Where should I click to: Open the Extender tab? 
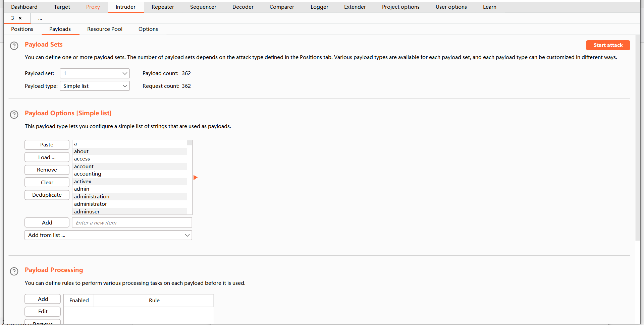[x=355, y=7]
